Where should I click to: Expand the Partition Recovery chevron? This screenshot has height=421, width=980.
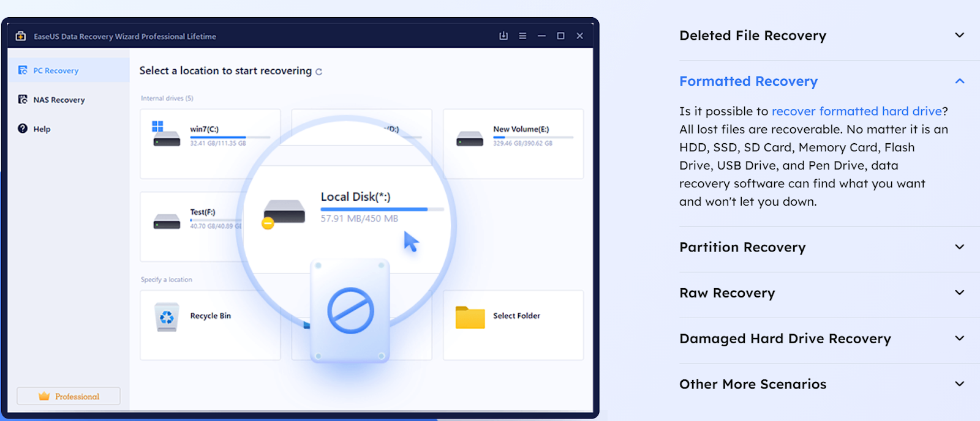pos(960,247)
